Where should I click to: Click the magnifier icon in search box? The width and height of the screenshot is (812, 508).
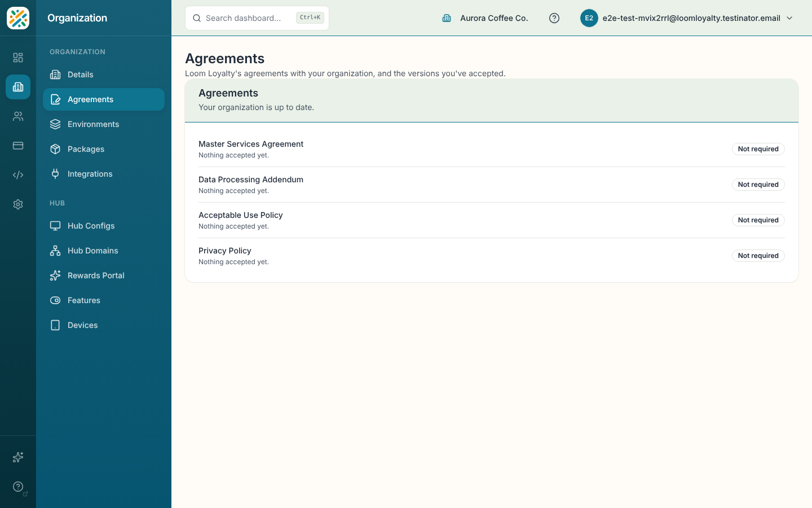point(197,18)
